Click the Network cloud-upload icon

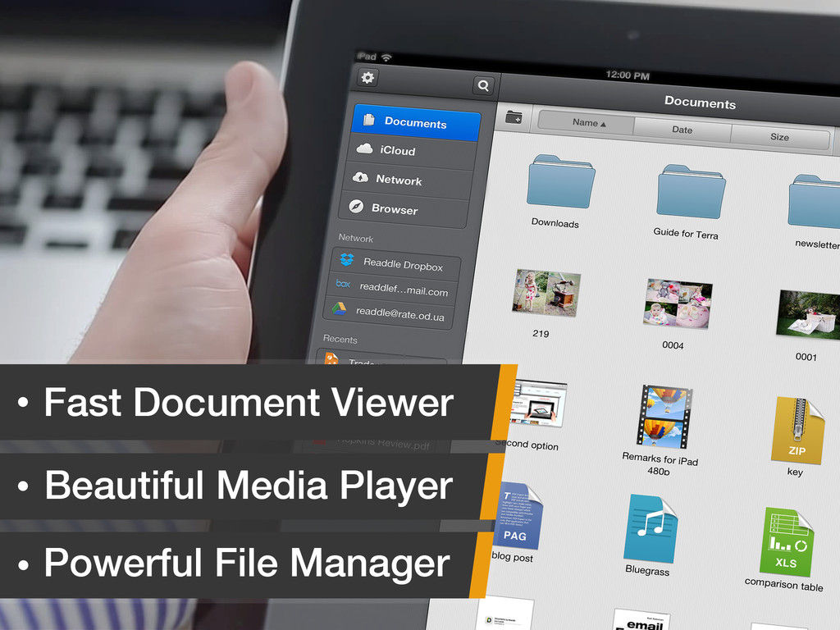360,177
